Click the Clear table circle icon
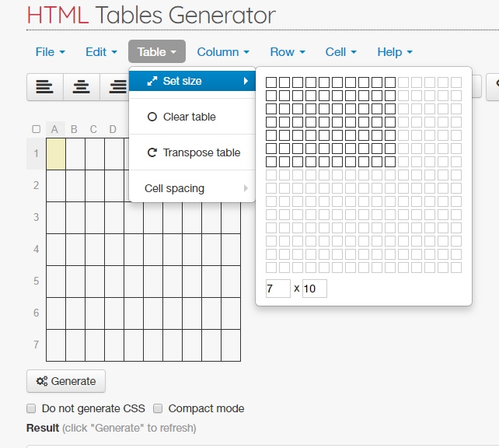 tap(152, 117)
